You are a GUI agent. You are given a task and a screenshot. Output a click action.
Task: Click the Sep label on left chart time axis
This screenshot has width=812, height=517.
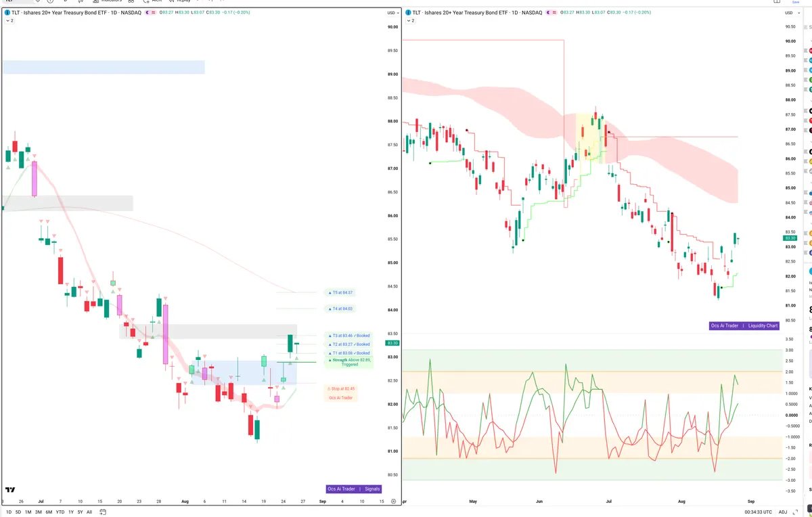(x=323, y=501)
